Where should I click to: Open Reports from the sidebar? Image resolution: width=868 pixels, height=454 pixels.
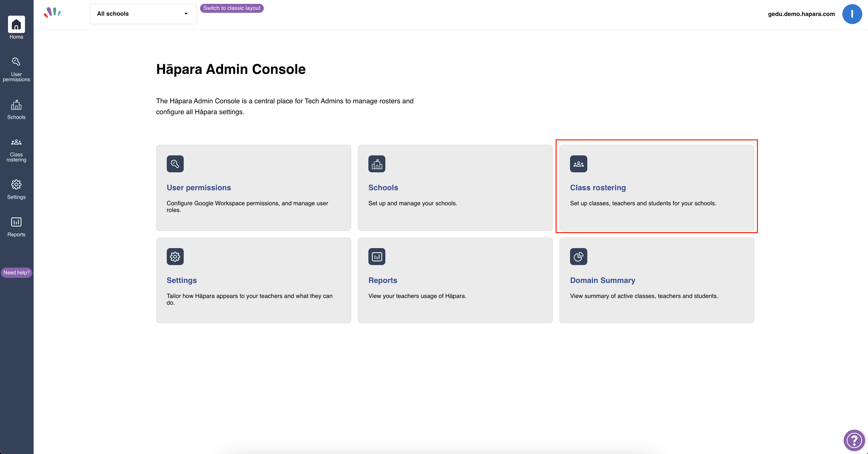coord(16,227)
